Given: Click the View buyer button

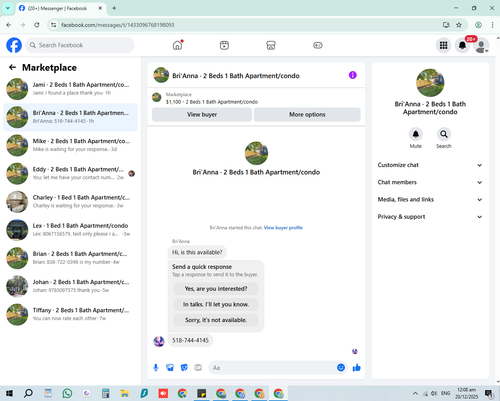Looking at the screenshot, I should click(202, 114).
